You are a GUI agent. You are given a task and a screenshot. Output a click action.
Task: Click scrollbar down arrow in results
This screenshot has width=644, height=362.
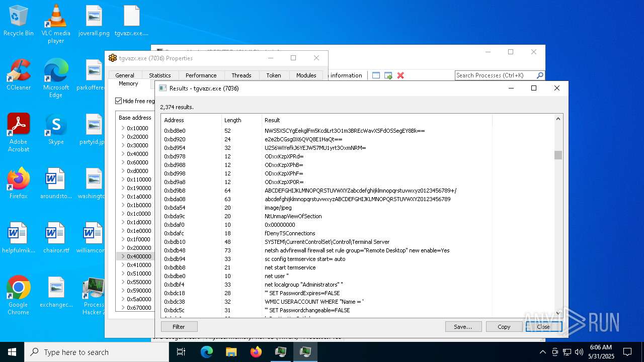558,313
